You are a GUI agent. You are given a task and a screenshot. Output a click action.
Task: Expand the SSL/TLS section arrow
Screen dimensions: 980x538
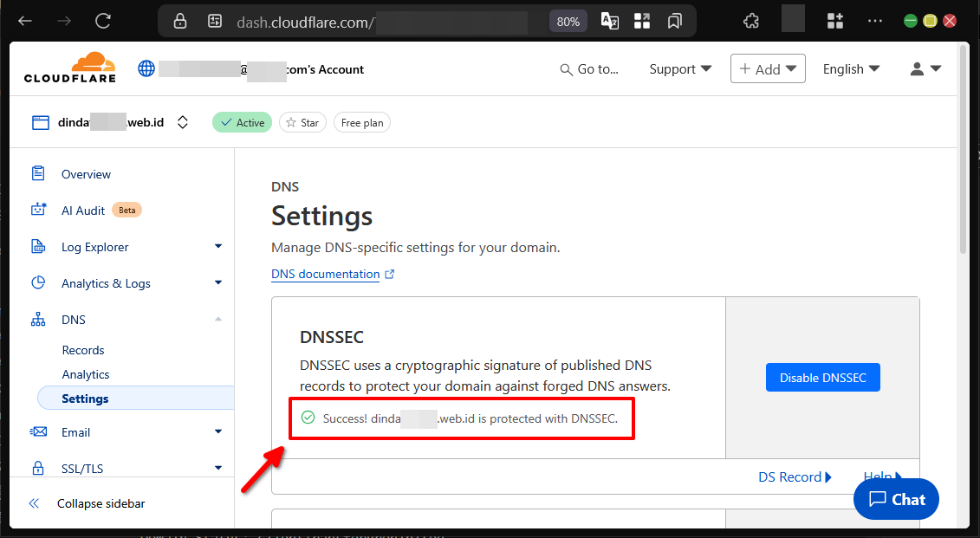pyautogui.click(x=218, y=467)
